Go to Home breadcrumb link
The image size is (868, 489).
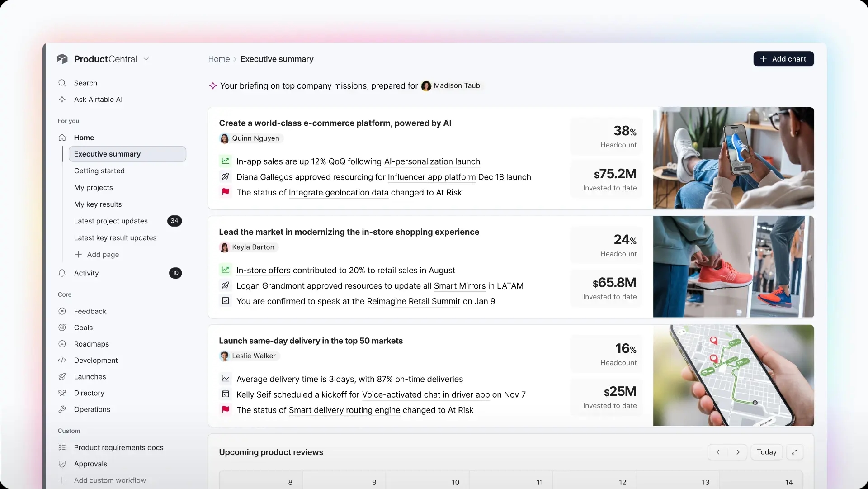click(x=219, y=59)
